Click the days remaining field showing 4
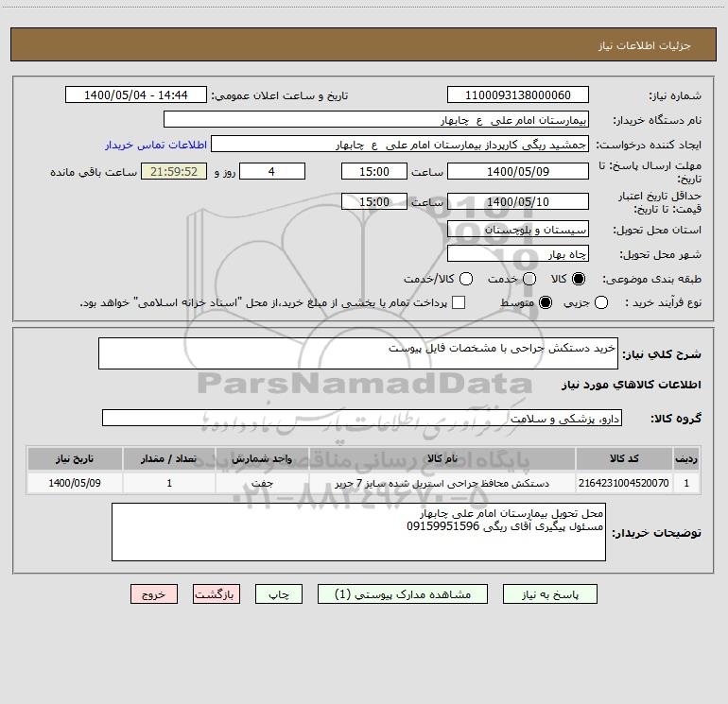728x704 pixels. tap(272, 171)
